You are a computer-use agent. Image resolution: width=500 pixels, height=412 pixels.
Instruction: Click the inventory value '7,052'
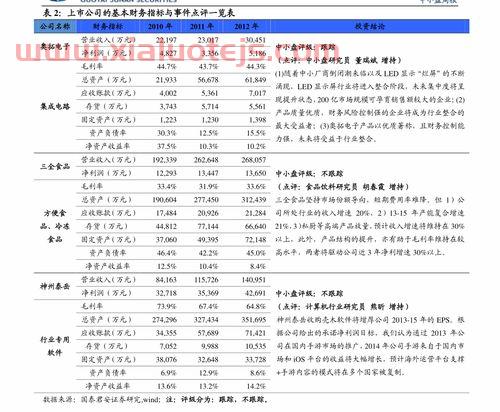(x=168, y=347)
